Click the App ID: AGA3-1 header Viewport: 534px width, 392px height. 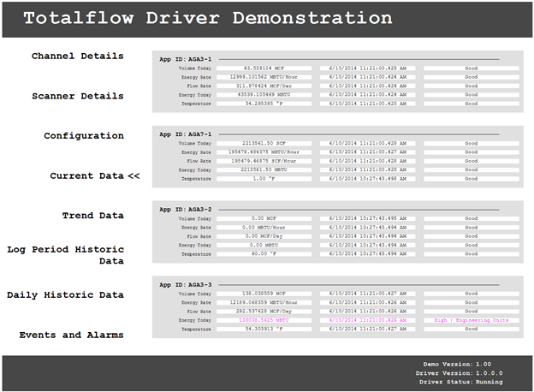(186, 59)
